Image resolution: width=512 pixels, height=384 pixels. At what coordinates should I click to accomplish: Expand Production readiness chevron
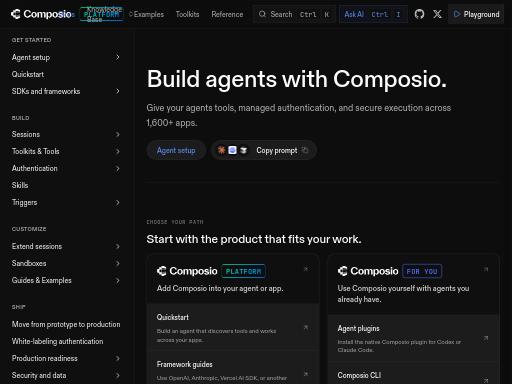pyautogui.click(x=117, y=358)
